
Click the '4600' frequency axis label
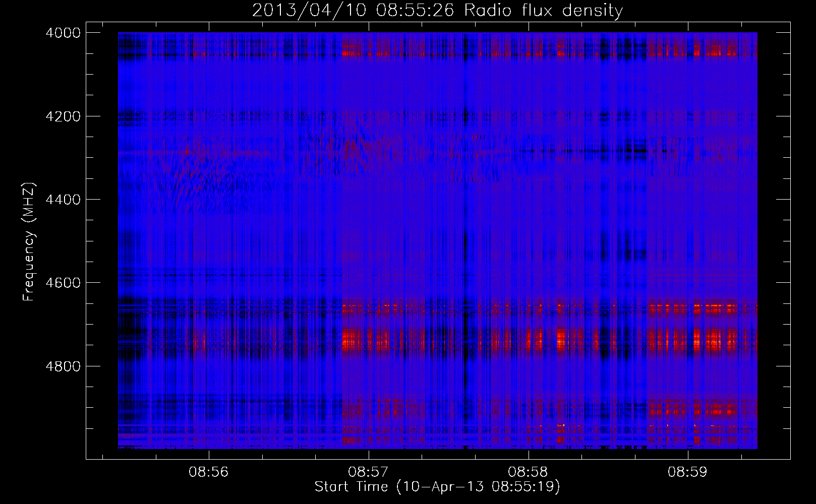(x=63, y=283)
